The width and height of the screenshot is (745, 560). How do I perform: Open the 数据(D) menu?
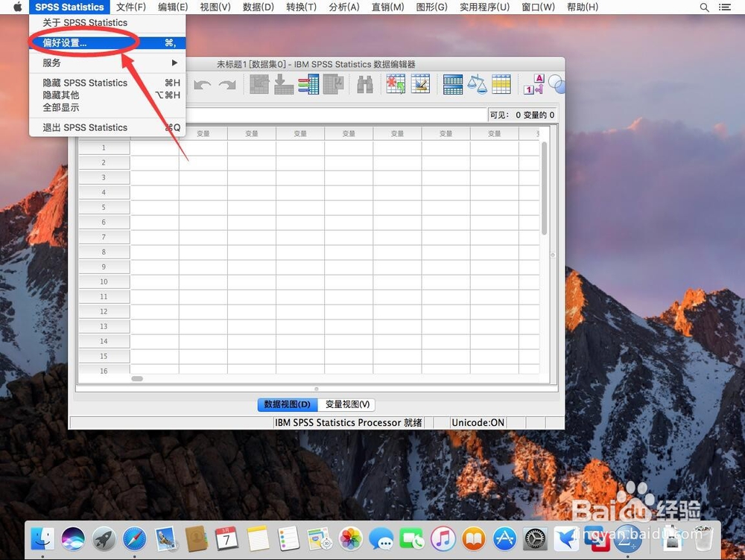[258, 7]
